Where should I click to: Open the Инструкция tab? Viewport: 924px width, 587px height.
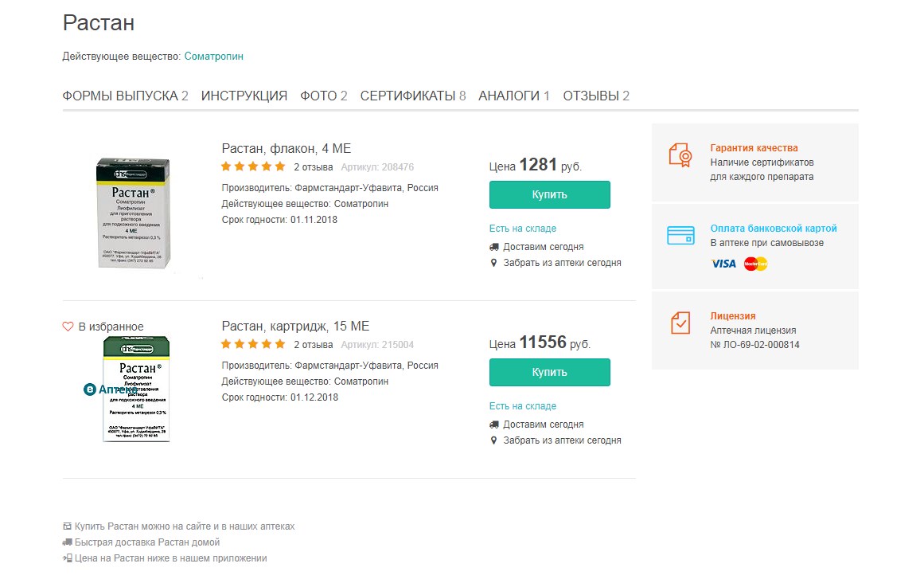tap(244, 96)
